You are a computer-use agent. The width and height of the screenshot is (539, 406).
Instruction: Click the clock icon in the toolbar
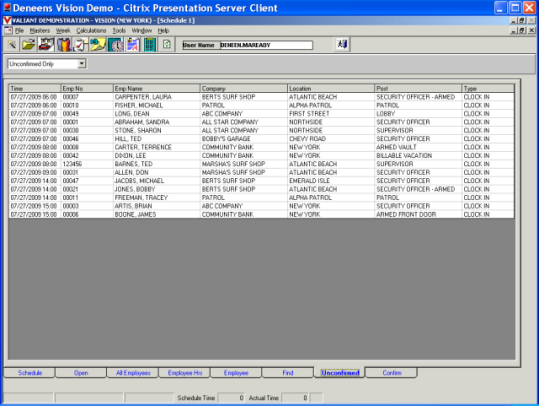(115, 45)
